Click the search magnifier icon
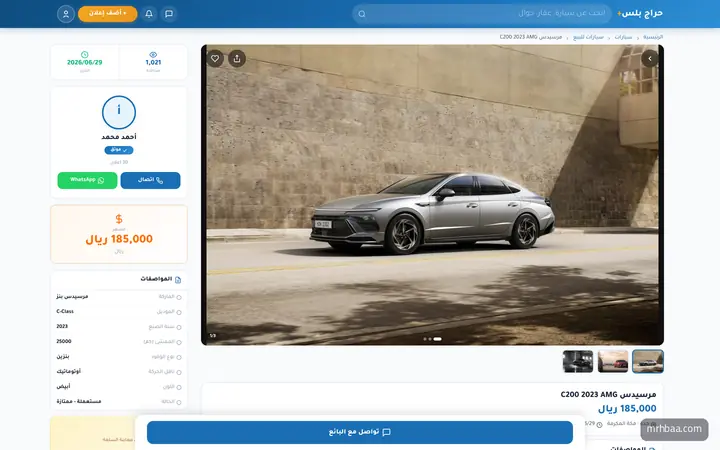Screen dimensions: 720x450 pos(362,14)
